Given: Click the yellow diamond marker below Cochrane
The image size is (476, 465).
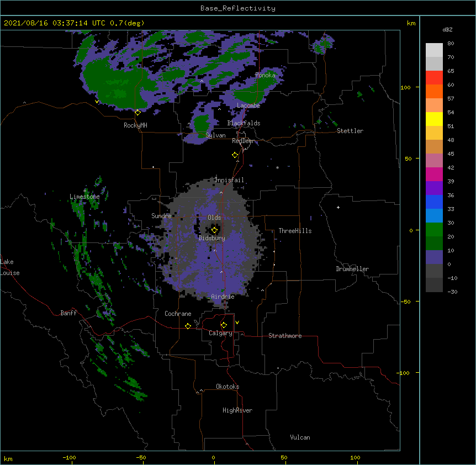Looking at the screenshot, I should pyautogui.click(x=188, y=326).
